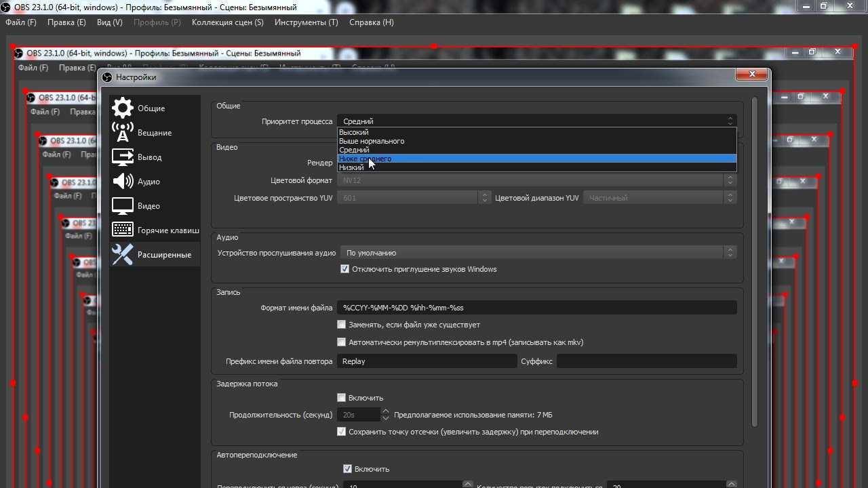Collapse the Приоритет процесса combo box
This screenshot has width=868, height=488.
point(536,121)
